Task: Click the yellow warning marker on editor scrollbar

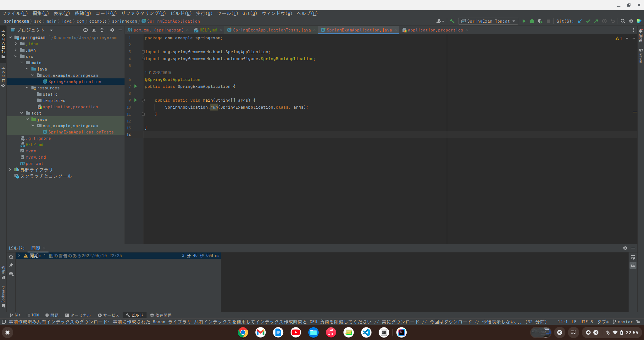Action: coord(635,112)
